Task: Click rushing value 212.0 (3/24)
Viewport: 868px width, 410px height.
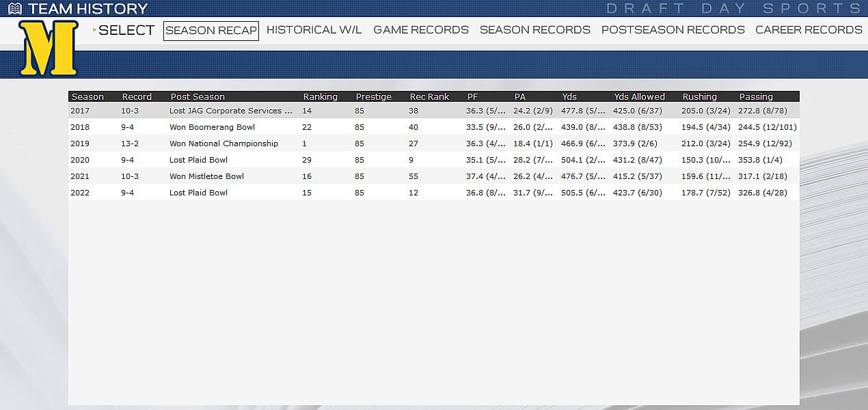Action: [x=706, y=143]
